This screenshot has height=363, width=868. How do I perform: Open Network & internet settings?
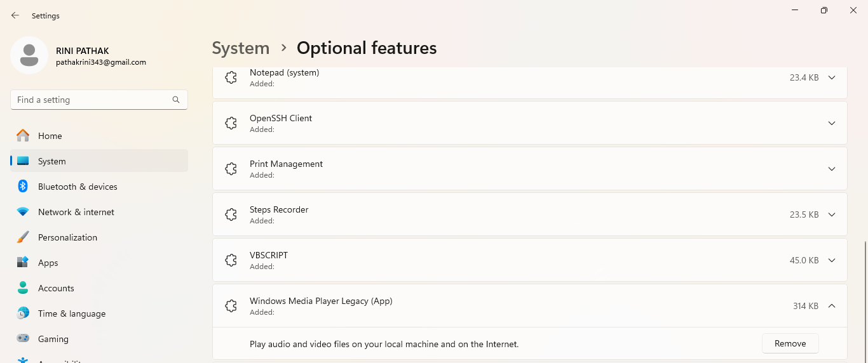[76, 212]
